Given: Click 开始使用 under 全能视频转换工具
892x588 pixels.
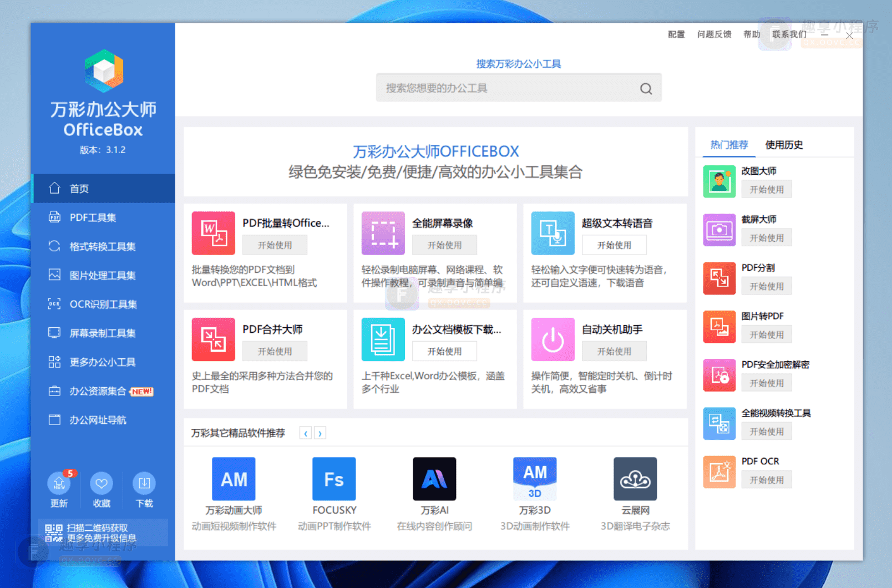Looking at the screenshot, I should [x=767, y=432].
